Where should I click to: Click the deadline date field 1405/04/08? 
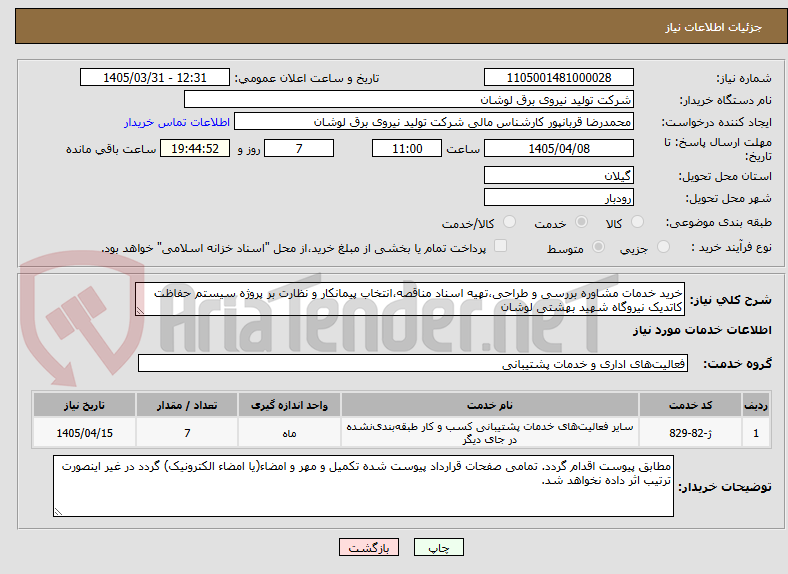click(558, 148)
